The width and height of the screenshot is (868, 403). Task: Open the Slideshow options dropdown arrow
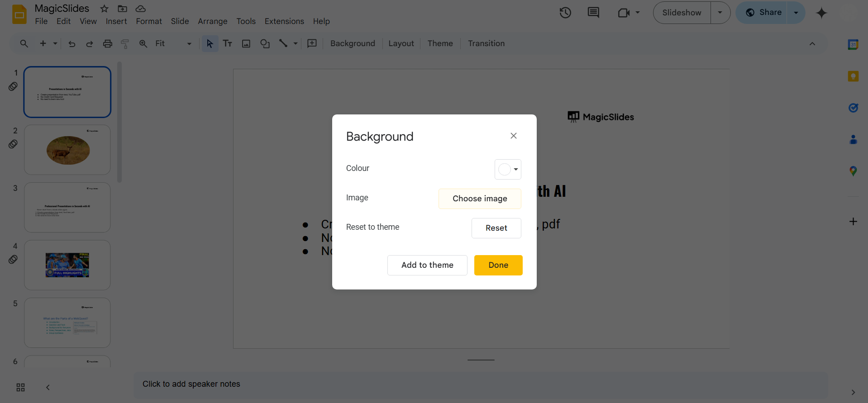point(720,13)
